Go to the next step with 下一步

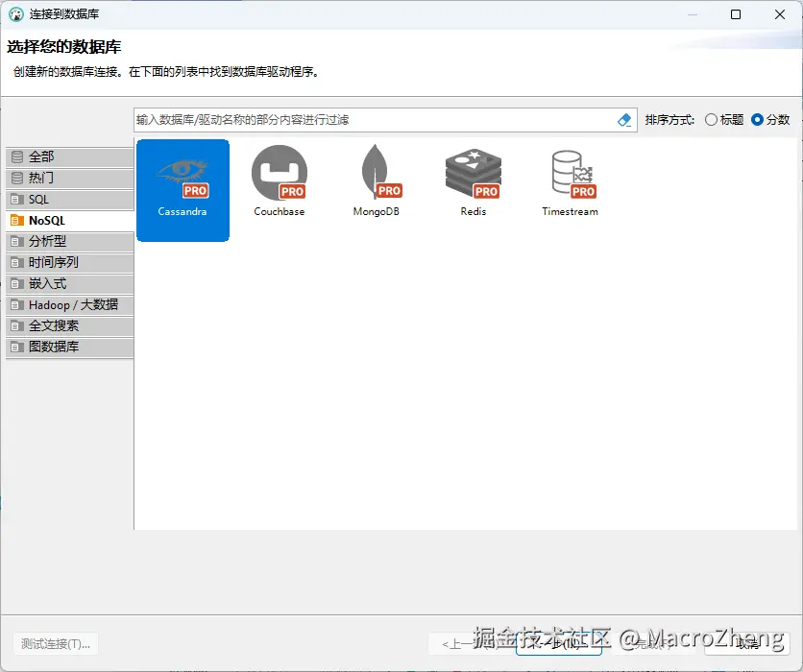[559, 644]
